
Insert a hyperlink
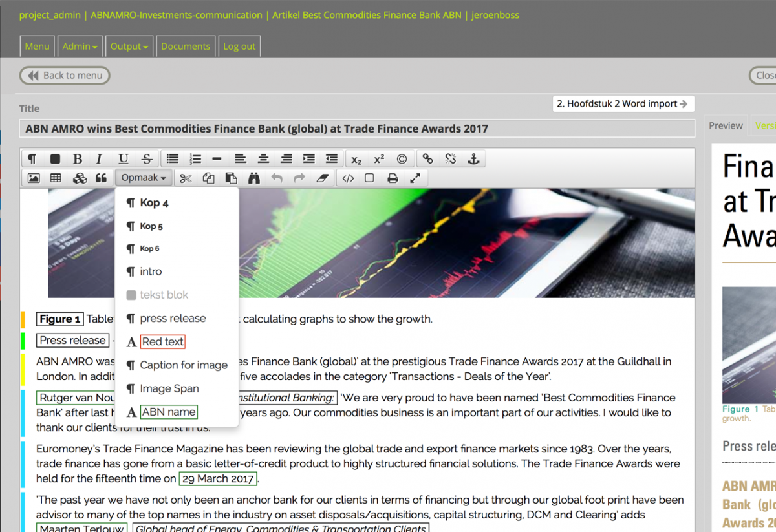point(427,159)
